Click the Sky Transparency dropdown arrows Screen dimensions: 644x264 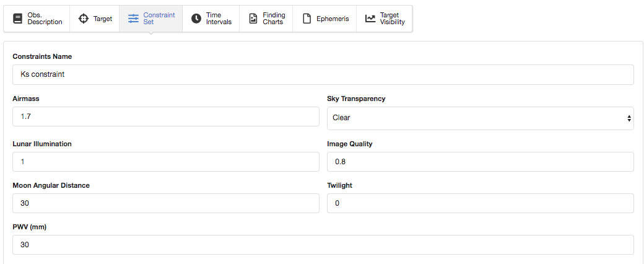tap(629, 118)
